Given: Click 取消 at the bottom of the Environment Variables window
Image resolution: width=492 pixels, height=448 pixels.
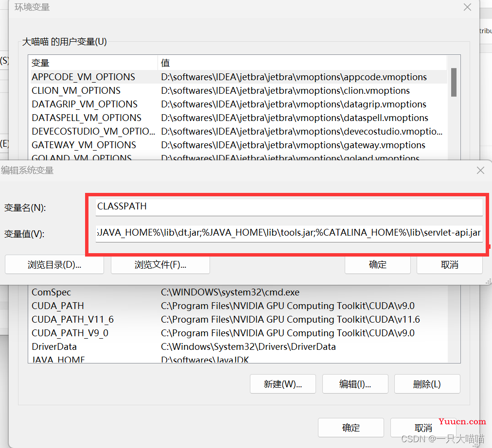Looking at the screenshot, I should (423, 428).
